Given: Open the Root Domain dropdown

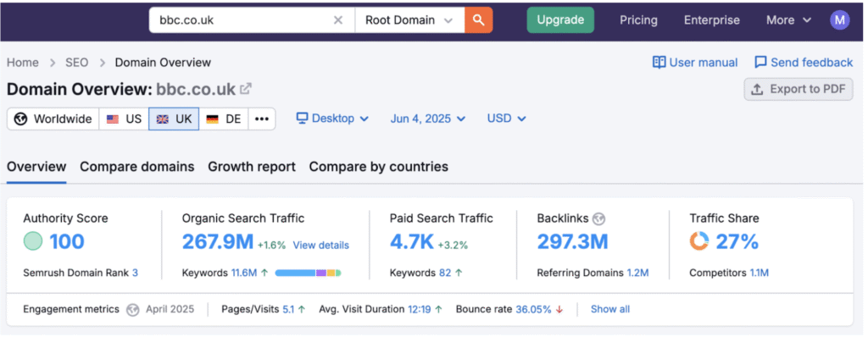Looking at the screenshot, I should 409,20.
